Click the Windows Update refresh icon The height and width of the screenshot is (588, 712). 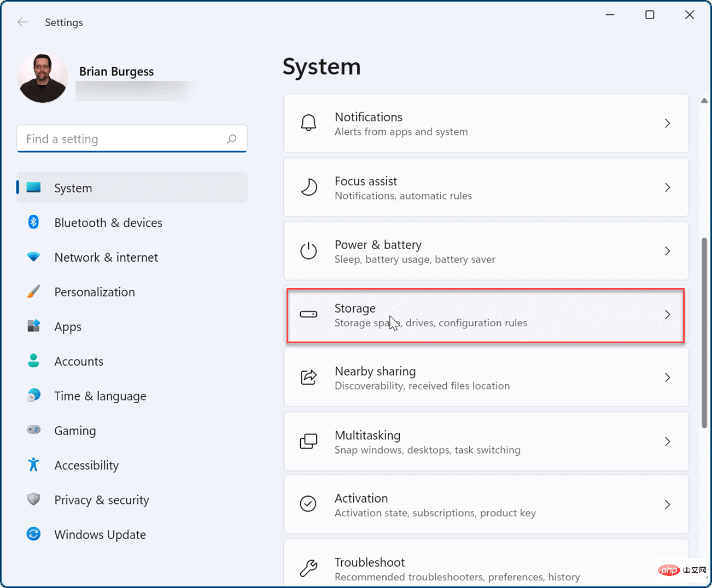pyautogui.click(x=33, y=534)
